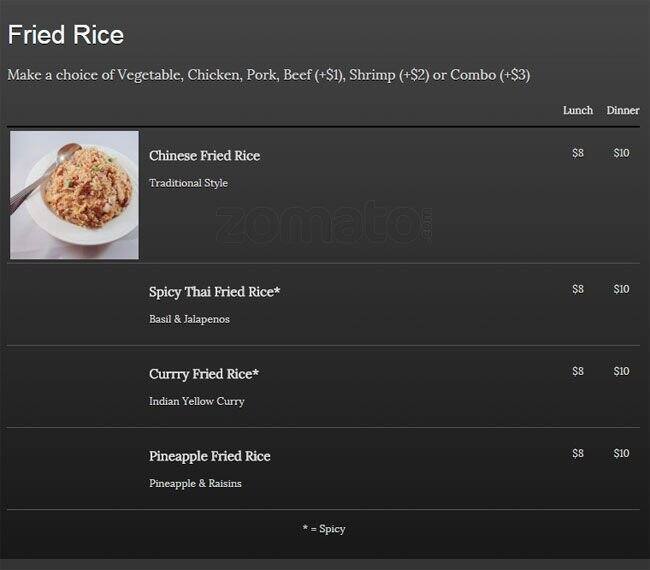Image resolution: width=650 pixels, height=570 pixels.
Task: Click the "* = Spicy" legend text
Action: [324, 529]
